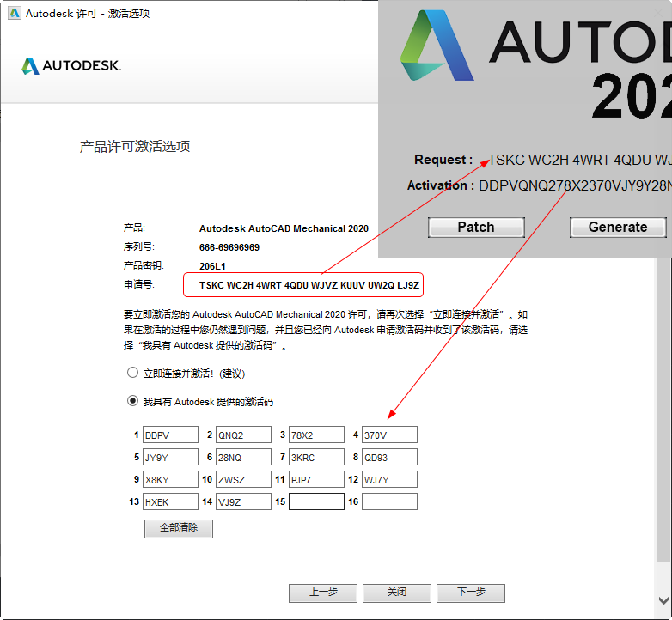Click the empty activation code field 16
Screen dimensions: 672x620
(x=389, y=501)
